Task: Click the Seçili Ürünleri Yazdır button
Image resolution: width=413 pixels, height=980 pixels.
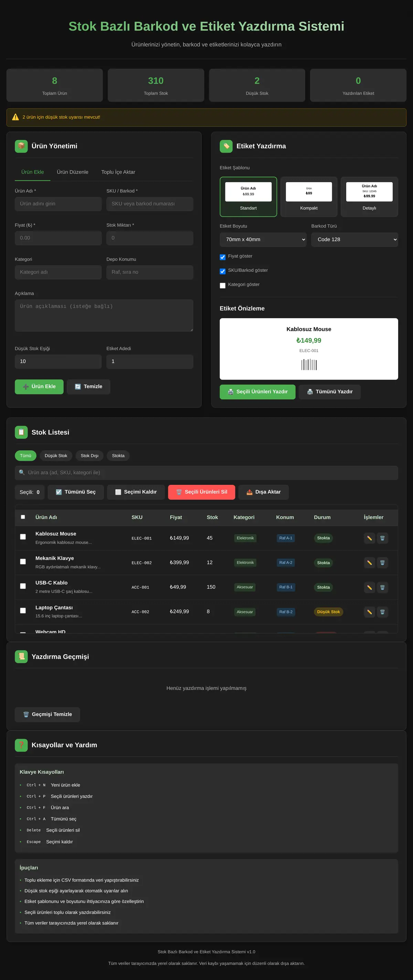Action: (257, 392)
